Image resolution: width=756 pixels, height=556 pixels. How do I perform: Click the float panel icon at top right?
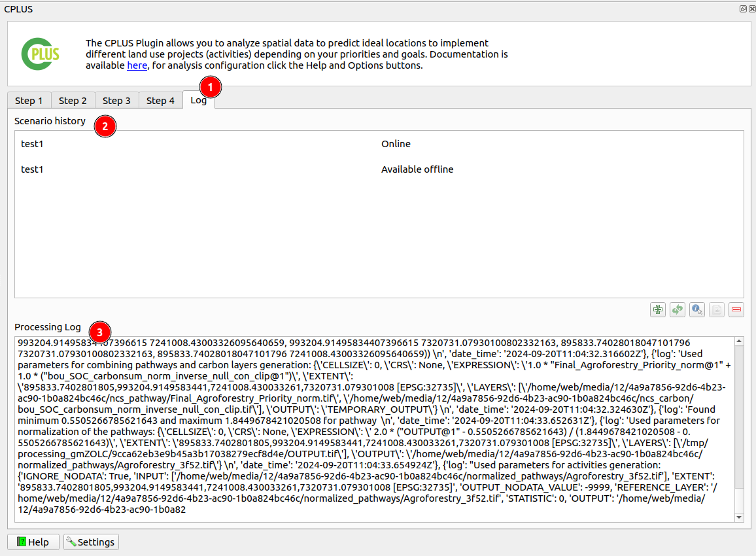[743, 9]
